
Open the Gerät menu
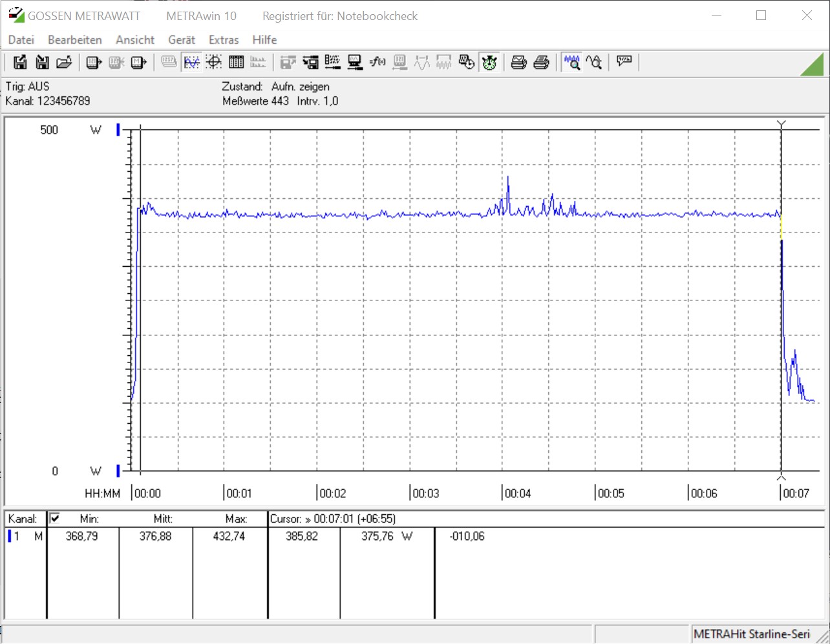click(181, 40)
